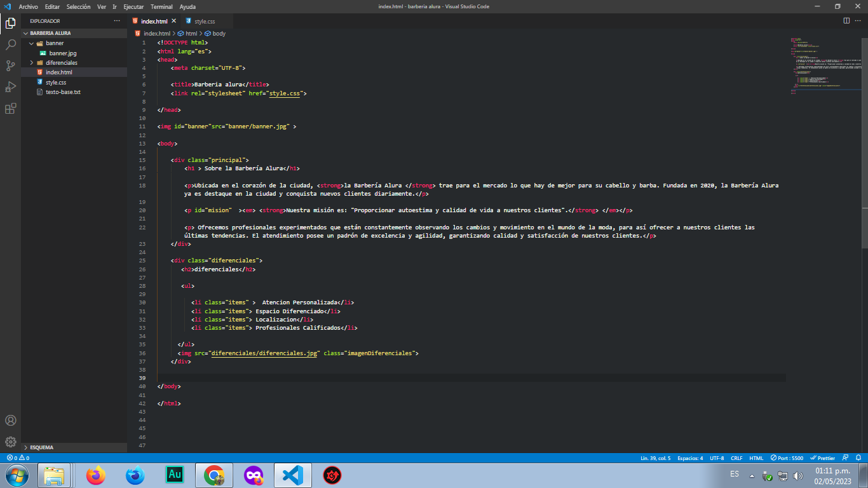Close the index.html tab

[x=174, y=21]
